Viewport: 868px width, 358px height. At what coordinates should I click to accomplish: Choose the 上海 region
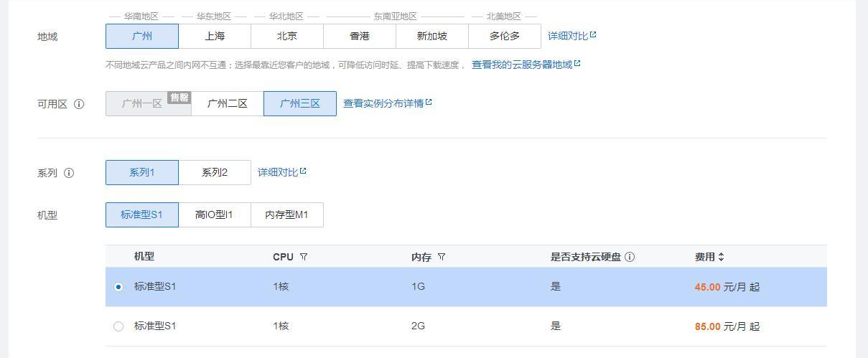pos(215,36)
